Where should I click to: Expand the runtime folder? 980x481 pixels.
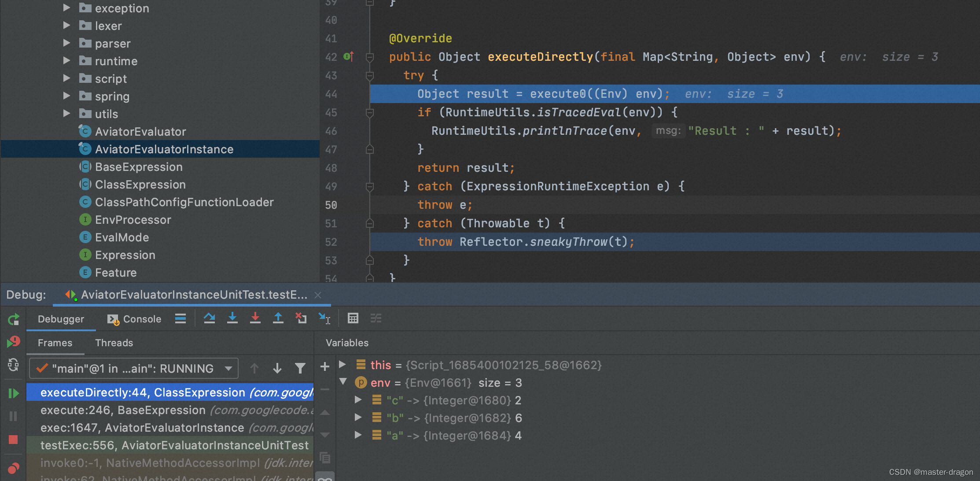[67, 61]
